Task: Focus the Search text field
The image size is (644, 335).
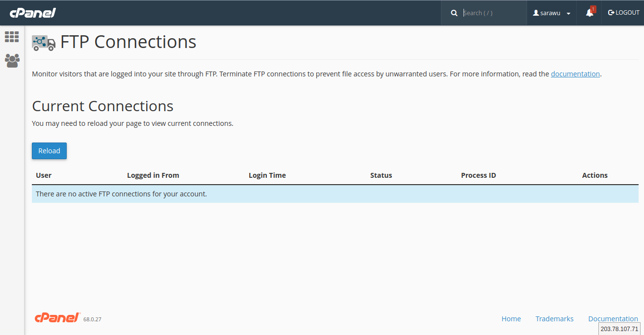Action: [x=492, y=13]
